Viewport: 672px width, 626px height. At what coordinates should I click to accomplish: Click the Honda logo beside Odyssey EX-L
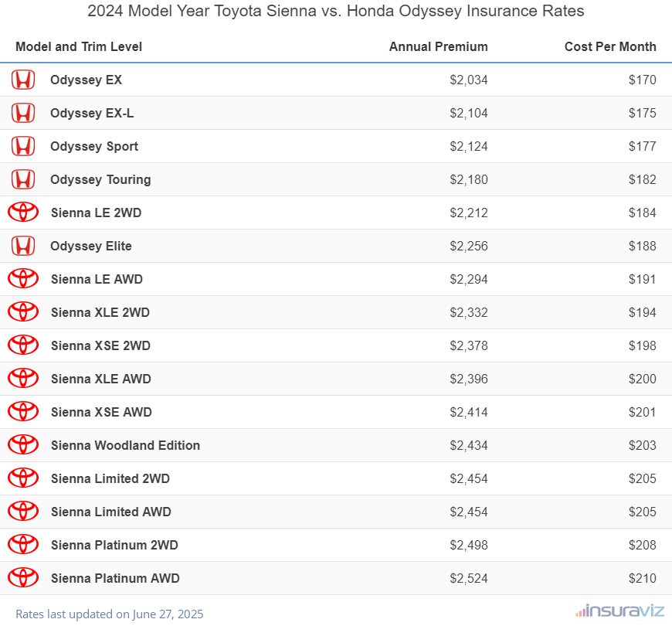tap(23, 113)
